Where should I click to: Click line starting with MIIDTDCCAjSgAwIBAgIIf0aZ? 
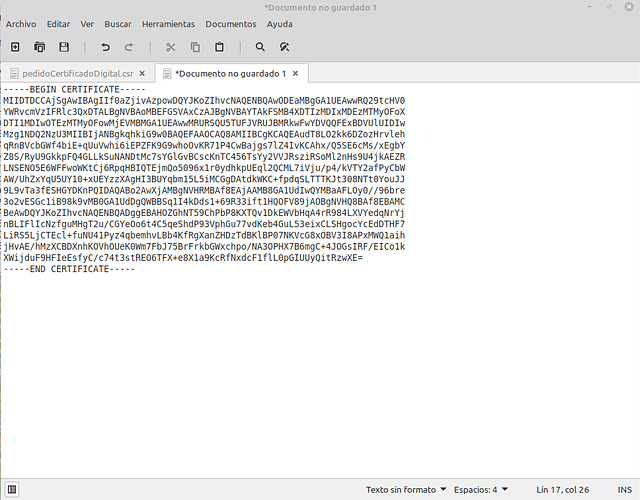[204, 101]
